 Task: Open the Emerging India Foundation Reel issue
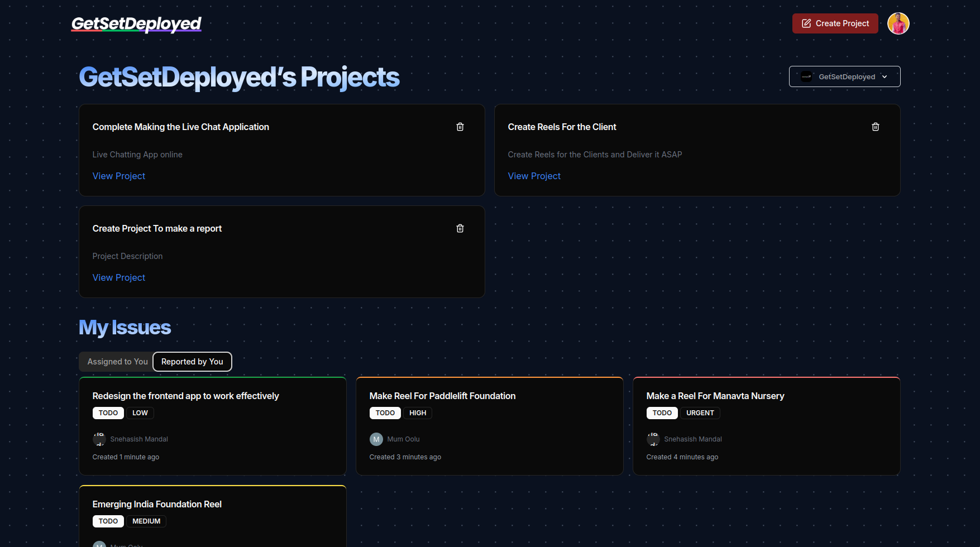point(157,504)
